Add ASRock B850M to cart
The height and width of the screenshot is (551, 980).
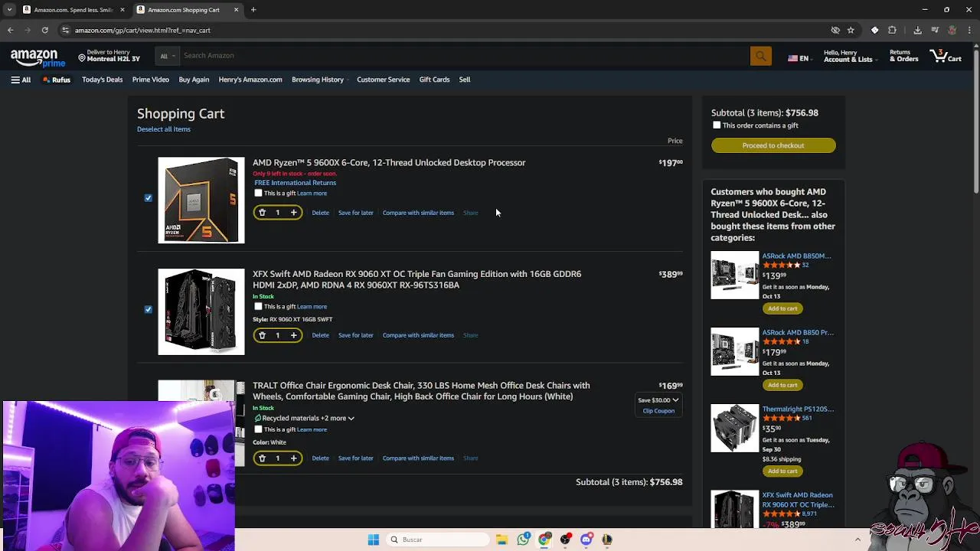pyautogui.click(x=782, y=308)
